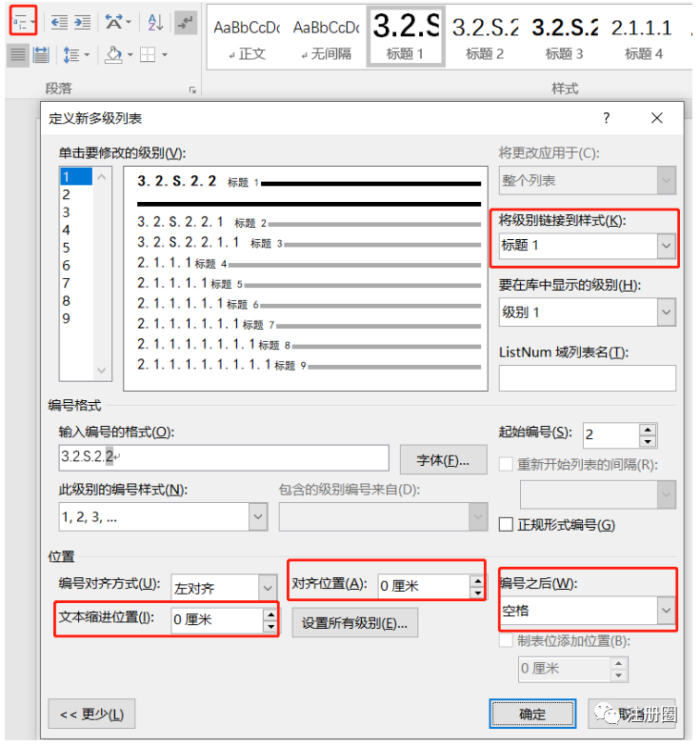The image size is (700, 745).
Task: Select level 1 in level list
Action: pos(76,177)
